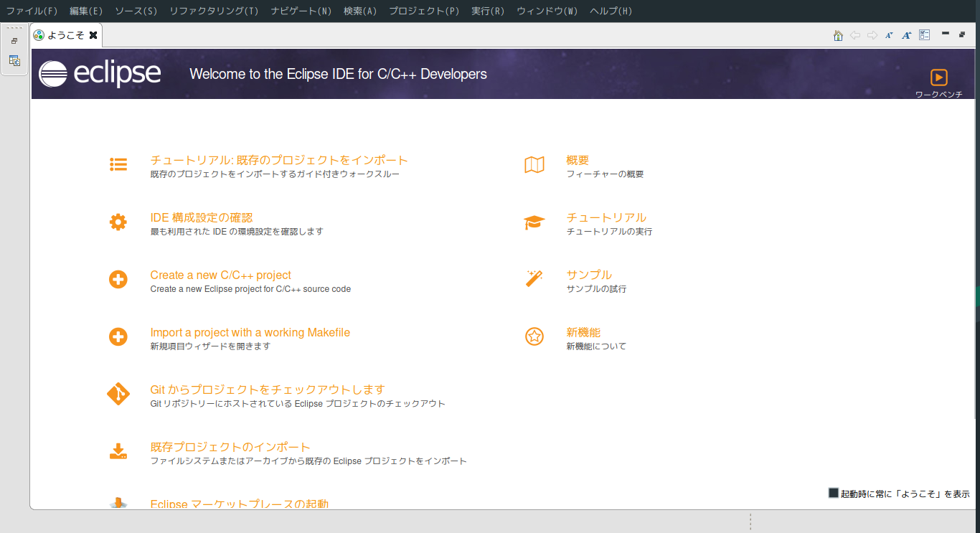Click the list icon beside import tutorial
Viewport: 980px width, 533px height.
click(118, 164)
